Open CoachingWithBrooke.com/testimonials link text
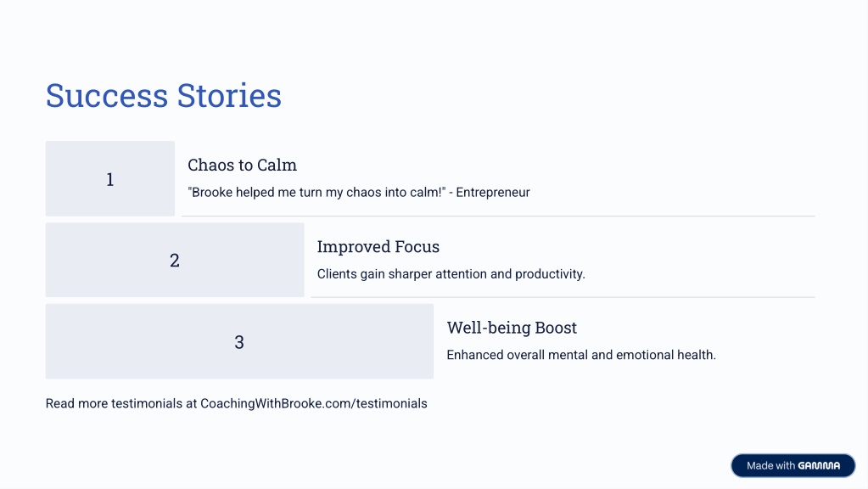This screenshot has height=489, width=868. tap(314, 403)
